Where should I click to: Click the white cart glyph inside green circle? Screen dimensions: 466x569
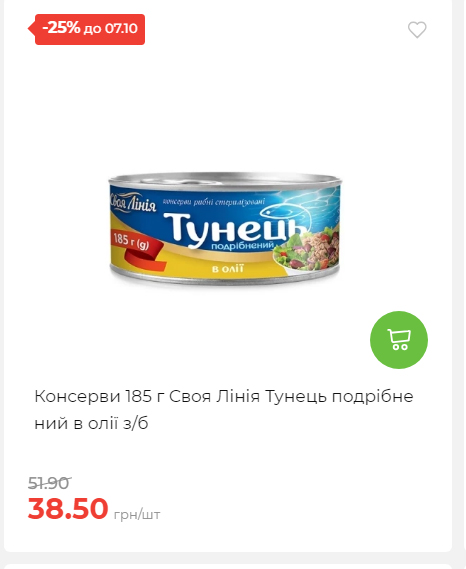point(399,340)
